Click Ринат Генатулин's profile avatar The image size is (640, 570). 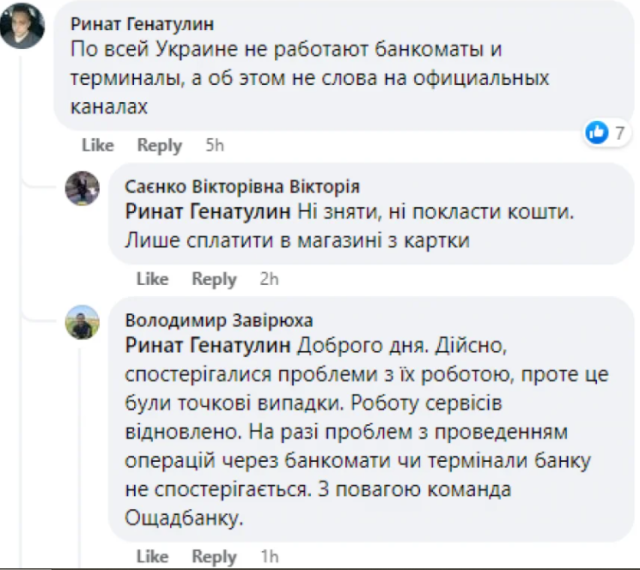(21, 27)
